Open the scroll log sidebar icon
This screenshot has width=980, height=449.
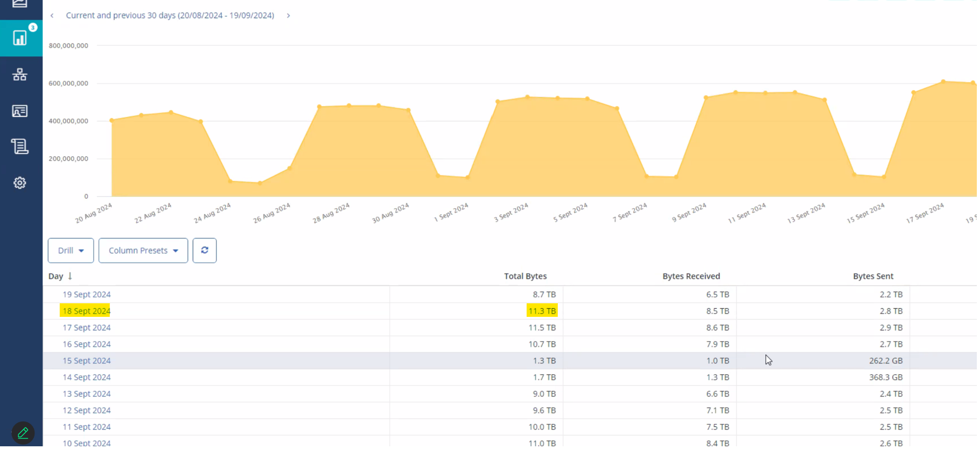tap(20, 147)
